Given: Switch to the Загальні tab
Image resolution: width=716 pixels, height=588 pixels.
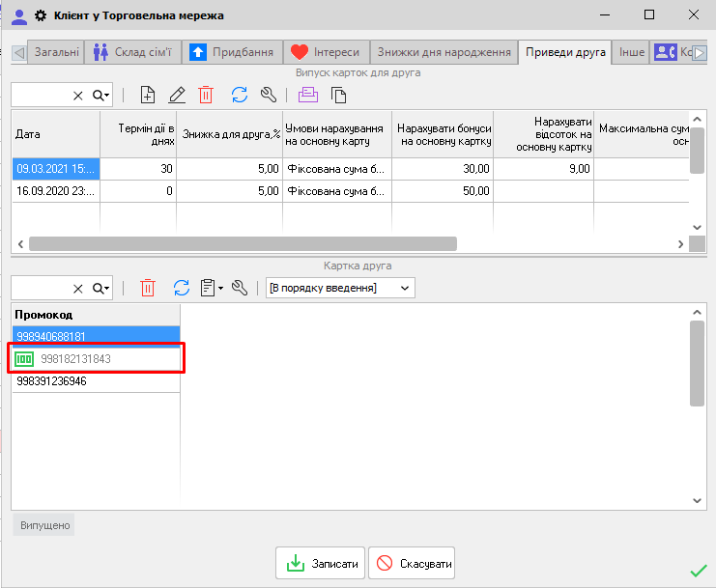Looking at the screenshot, I should (57, 52).
